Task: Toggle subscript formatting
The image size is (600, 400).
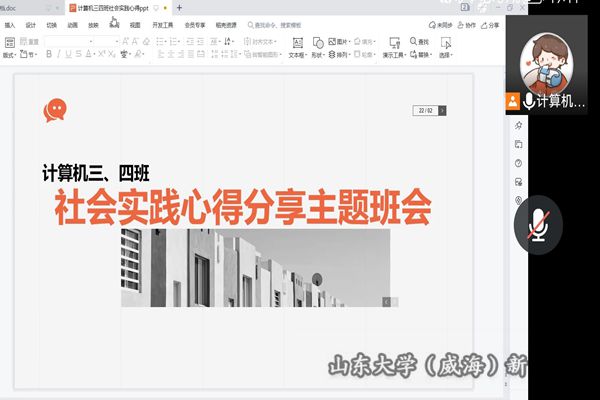Action: (x=111, y=54)
